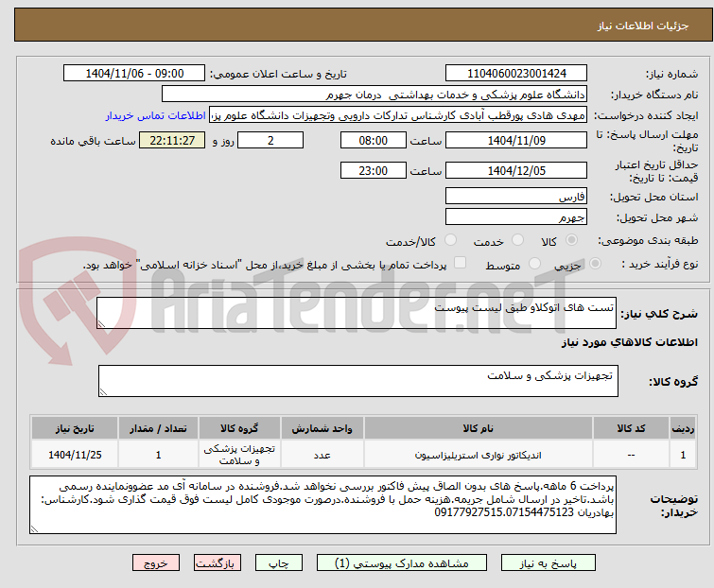This screenshot has height=588, width=714.
Task: Click the تعداد / مقدار column header
Action: click(158, 428)
